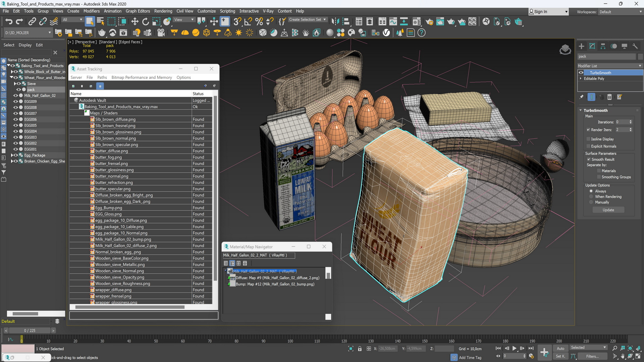Expand Editable Poly sub-object levels
Screen dimensions: 644x362
tap(581, 78)
